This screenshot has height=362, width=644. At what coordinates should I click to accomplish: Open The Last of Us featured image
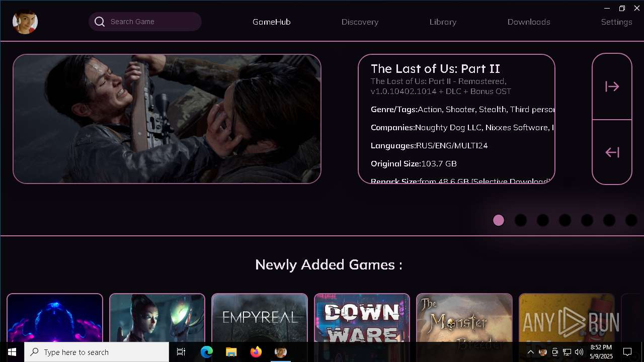click(x=167, y=119)
